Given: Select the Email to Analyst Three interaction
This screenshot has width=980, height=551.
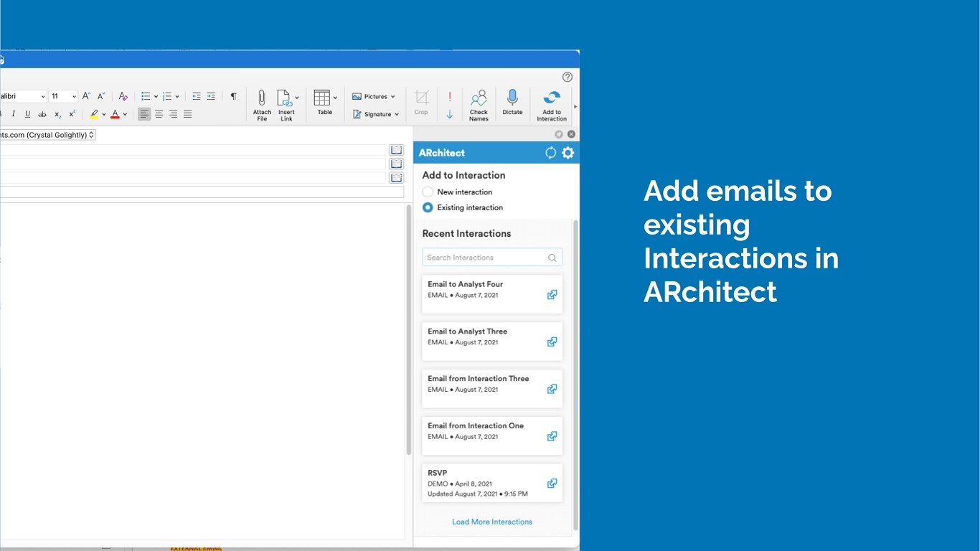Looking at the screenshot, I should point(492,342).
